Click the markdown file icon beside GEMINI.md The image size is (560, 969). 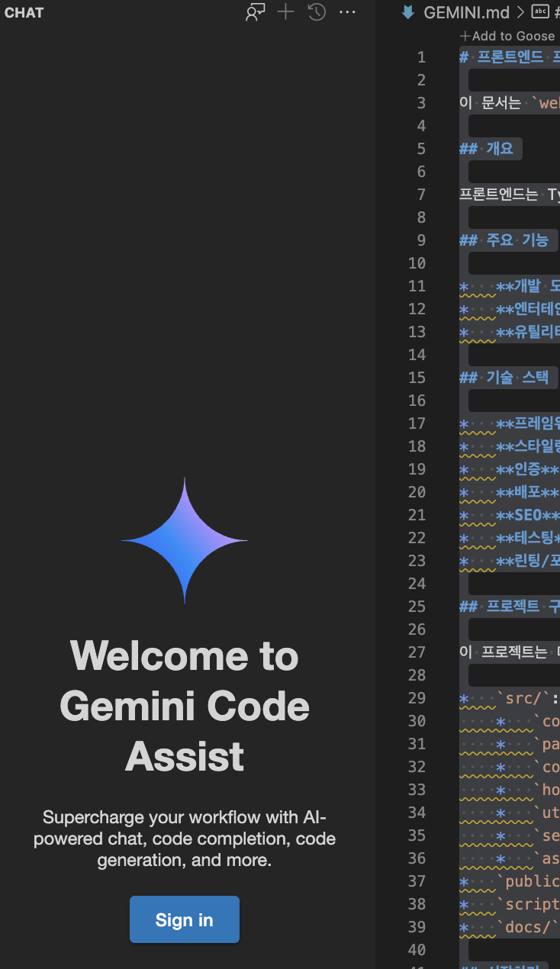point(408,12)
